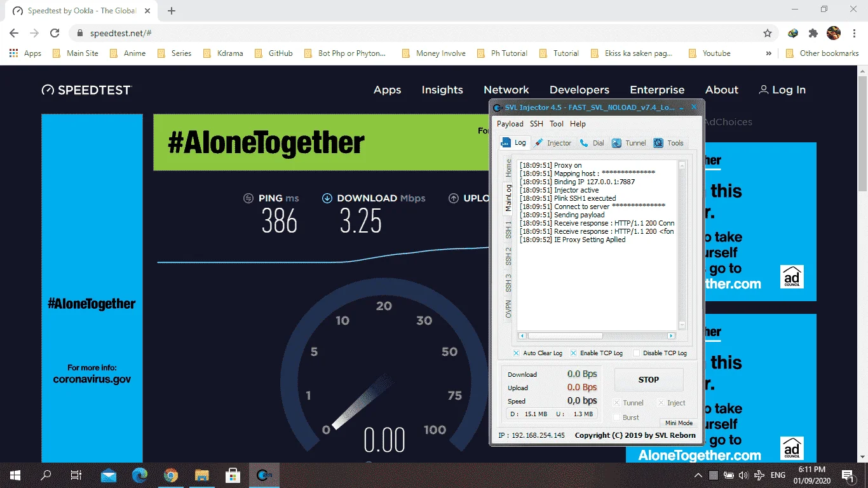868x488 pixels.
Task: Open the notification center icon
Action: (x=848, y=475)
